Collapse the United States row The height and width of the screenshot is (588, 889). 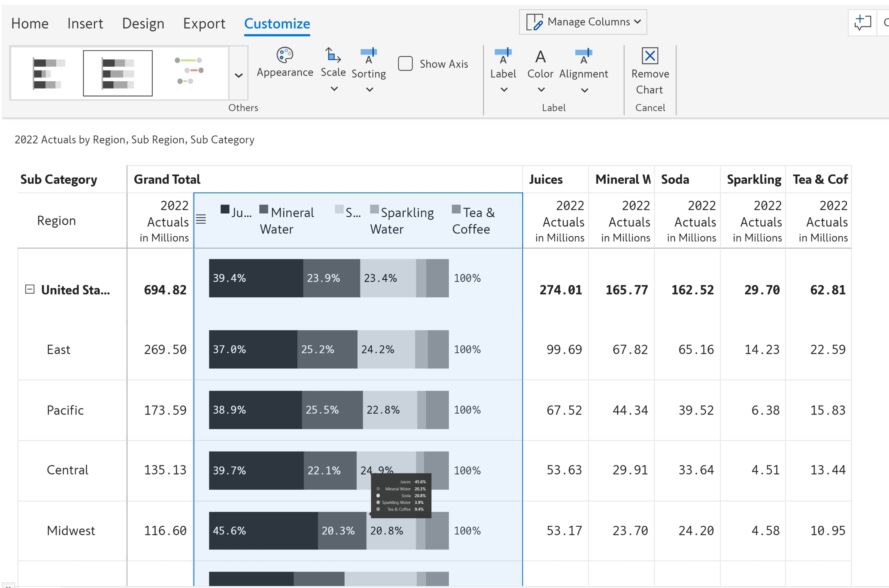tap(30, 289)
